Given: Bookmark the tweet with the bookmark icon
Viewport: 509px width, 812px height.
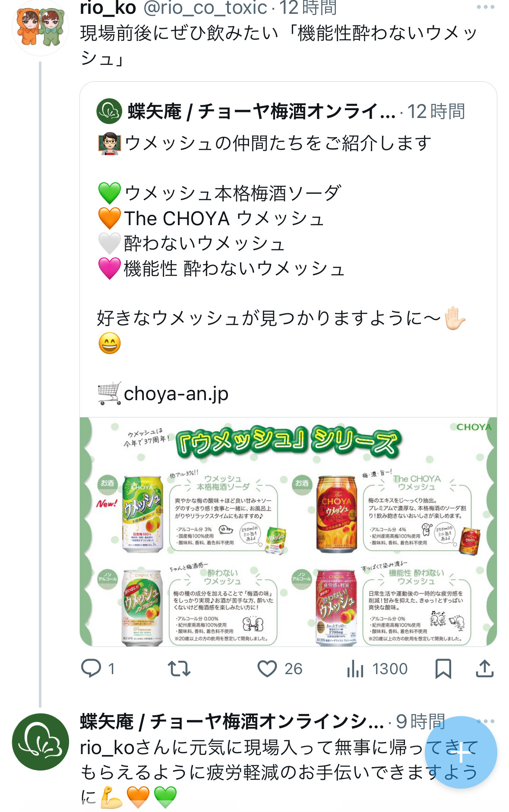Looking at the screenshot, I should (443, 669).
